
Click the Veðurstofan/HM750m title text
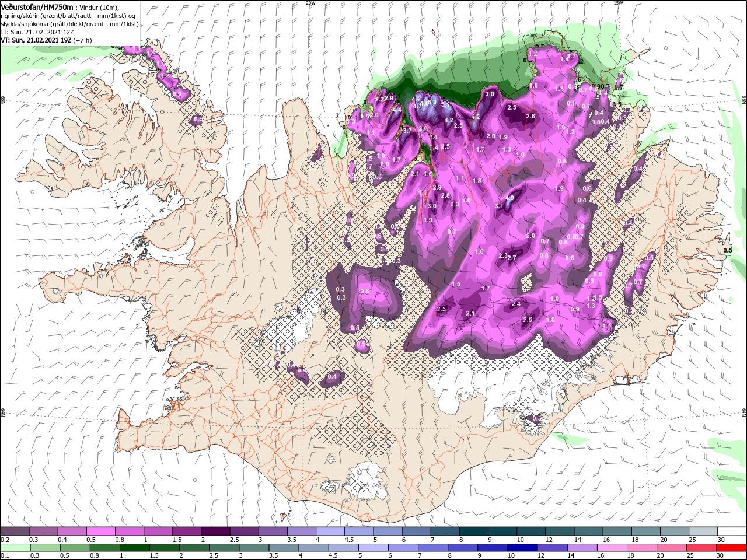point(37,6)
